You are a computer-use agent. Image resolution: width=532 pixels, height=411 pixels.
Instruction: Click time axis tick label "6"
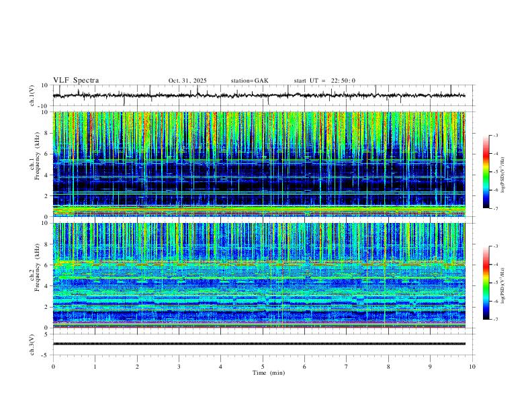tap(304, 367)
